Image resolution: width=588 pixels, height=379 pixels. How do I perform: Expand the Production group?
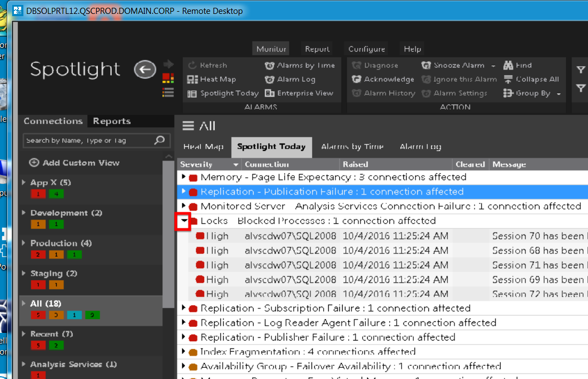coord(23,243)
